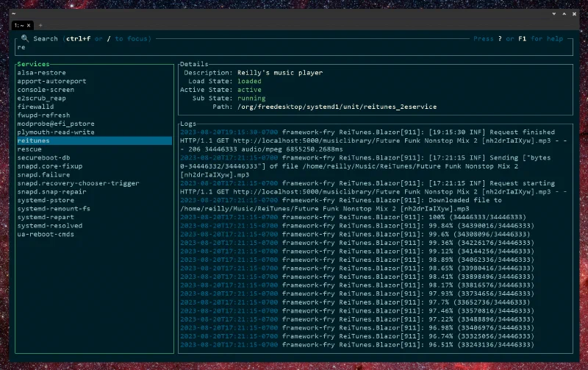588x370 pixels.
Task: Close the terminal tab
Action: coord(29,26)
